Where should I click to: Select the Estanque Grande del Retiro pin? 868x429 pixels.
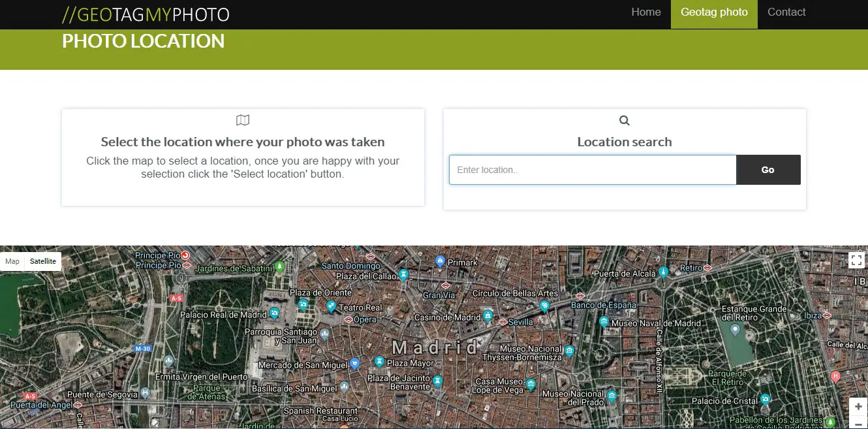[736, 330]
